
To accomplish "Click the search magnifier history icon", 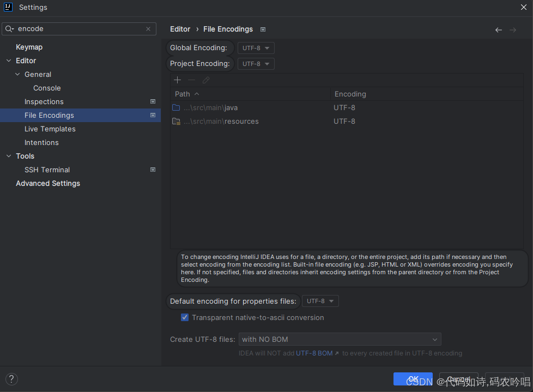I will (9, 29).
